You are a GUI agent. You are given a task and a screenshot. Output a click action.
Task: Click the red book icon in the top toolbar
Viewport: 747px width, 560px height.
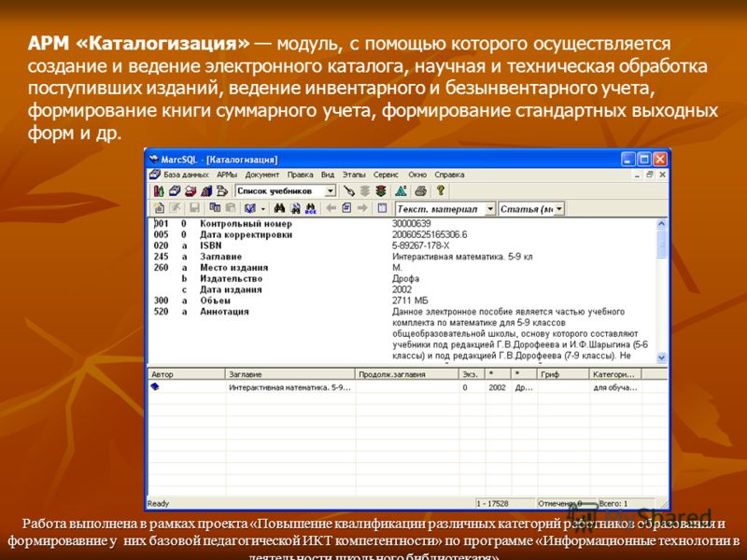(190, 191)
